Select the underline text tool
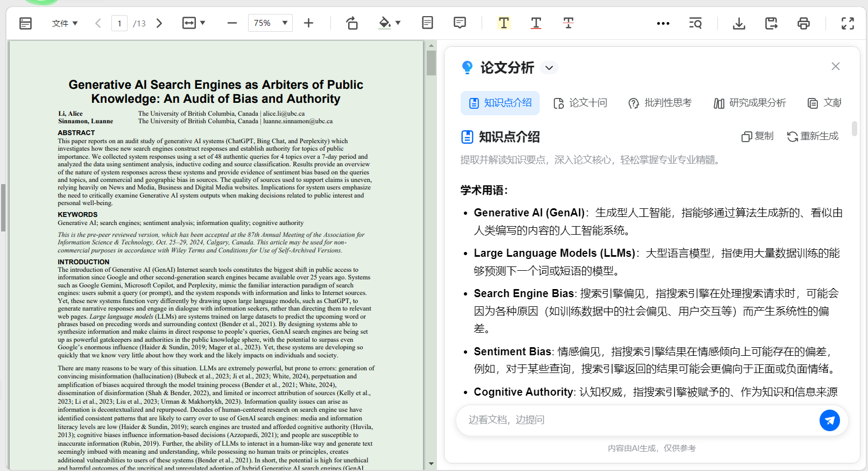Viewport: 868px width, 471px height. click(536, 23)
